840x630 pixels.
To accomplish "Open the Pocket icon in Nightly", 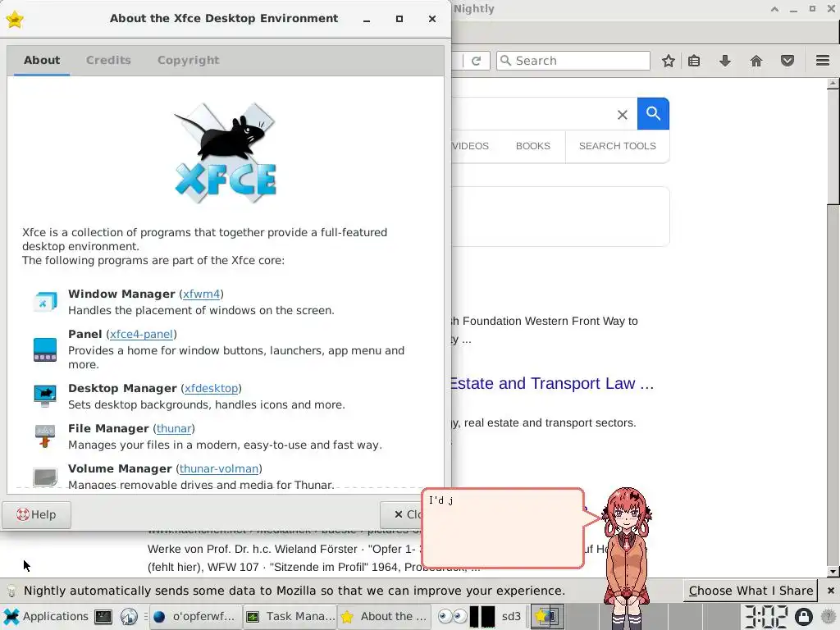I will [x=787, y=61].
